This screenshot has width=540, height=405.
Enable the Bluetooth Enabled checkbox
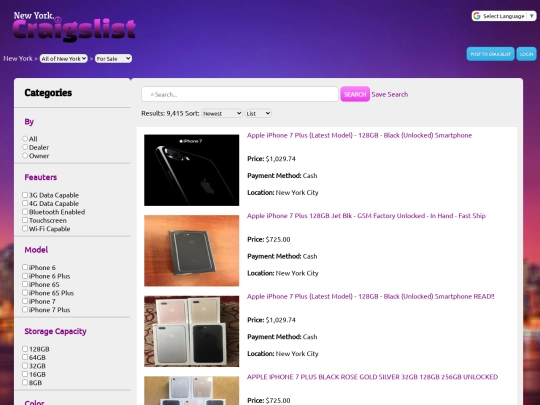pyautogui.click(x=25, y=211)
